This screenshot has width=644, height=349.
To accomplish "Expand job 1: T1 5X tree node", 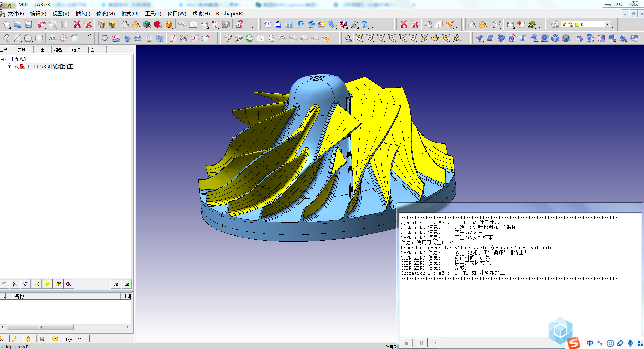I will (9, 67).
